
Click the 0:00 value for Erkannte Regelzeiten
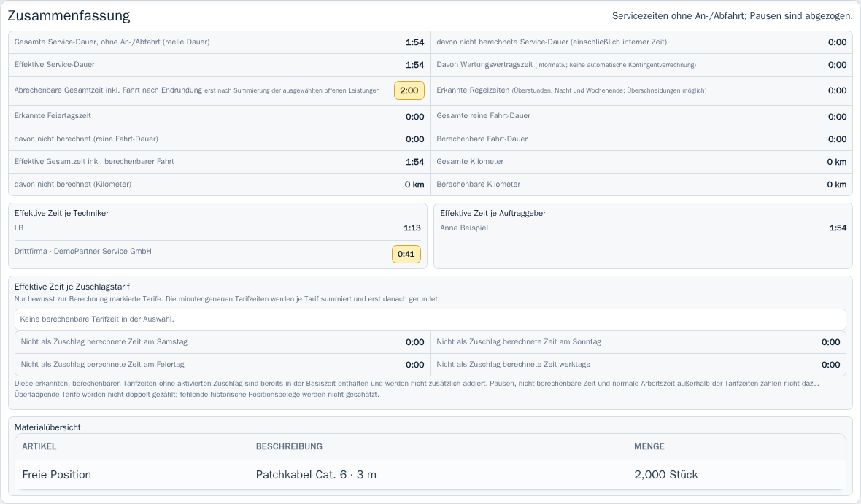pos(838,90)
